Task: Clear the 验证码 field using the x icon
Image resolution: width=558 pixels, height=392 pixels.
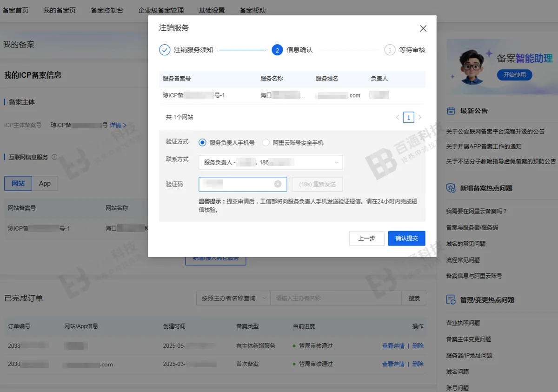Action: click(279, 184)
